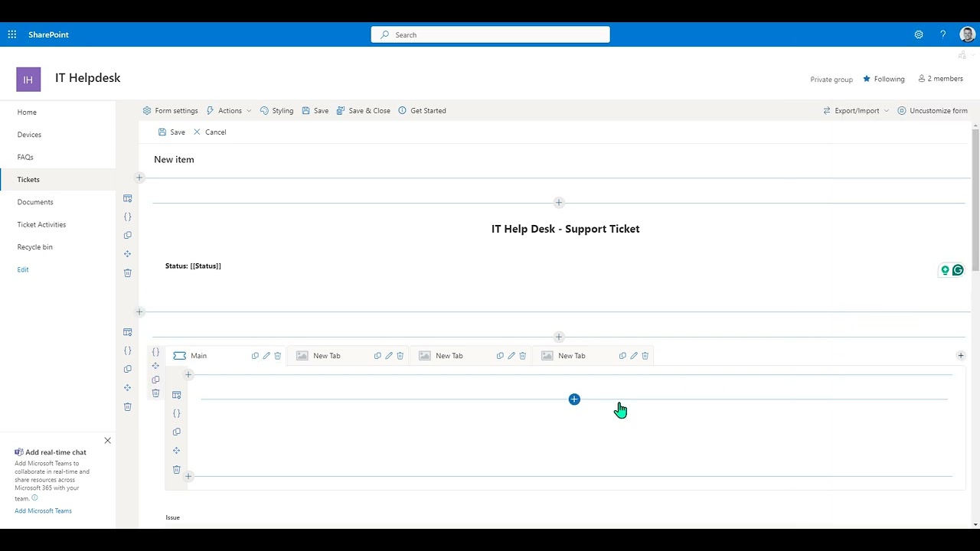Open Recycle bin in the left navigation
The width and height of the screenshot is (980, 551).
35,247
